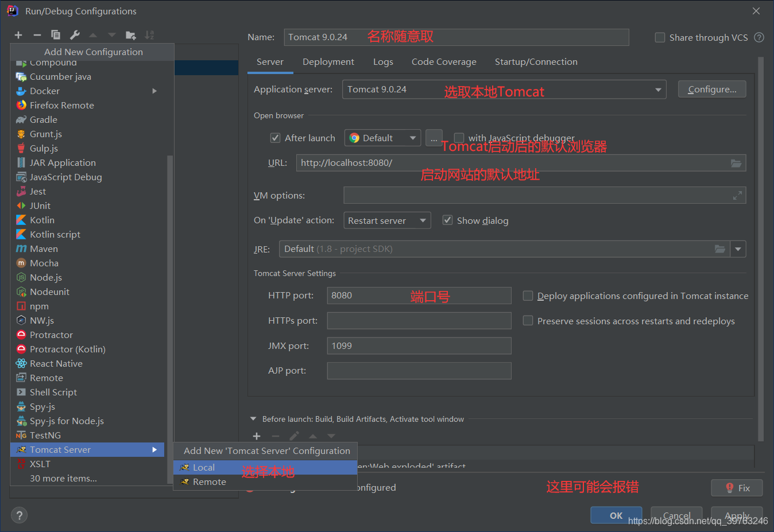Viewport: 774px width, 532px height.
Task: Click the Remove Configuration minus icon
Action: tap(37, 35)
